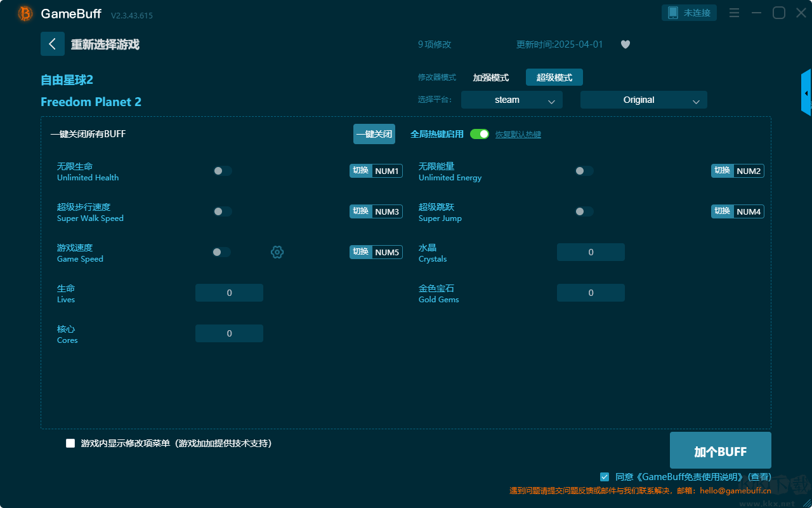Image resolution: width=812 pixels, height=508 pixels.
Task: Open the steam platform dropdown
Action: 512,100
